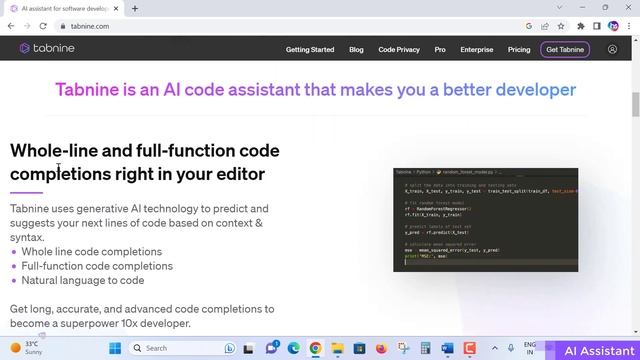Click 'Full-function code completions' bullet text
Screen dimensions: 640x360
tap(97, 266)
